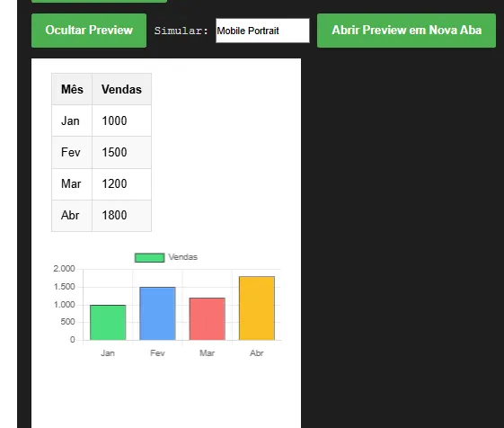The image size is (504, 428).
Task: Select the yellow Abr bar
Action: pos(257,308)
